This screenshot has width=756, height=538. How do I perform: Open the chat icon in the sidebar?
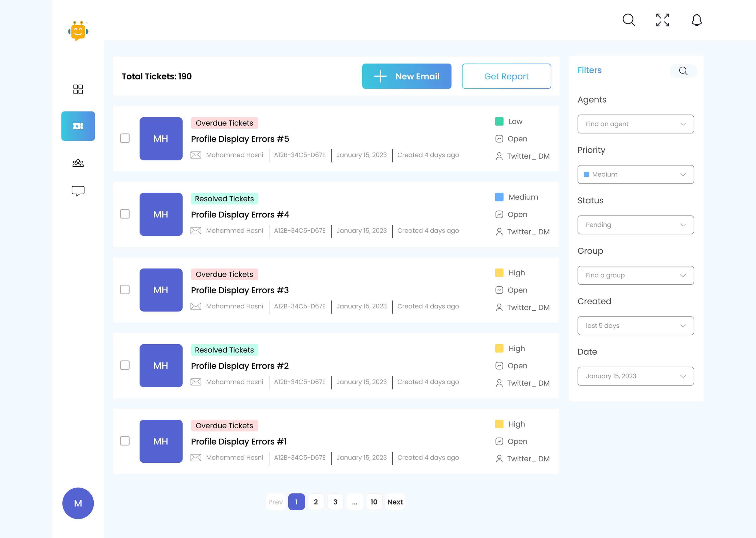click(x=78, y=190)
